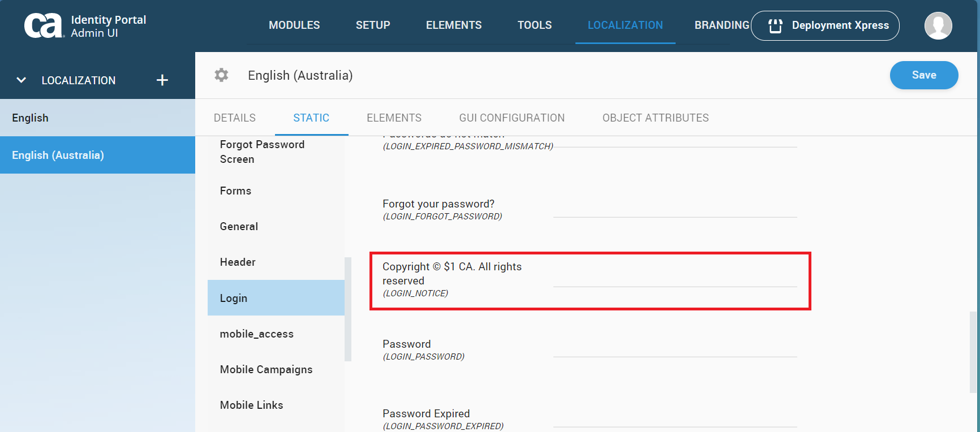Save the localization changes
This screenshot has width=980, height=432.
click(923, 75)
